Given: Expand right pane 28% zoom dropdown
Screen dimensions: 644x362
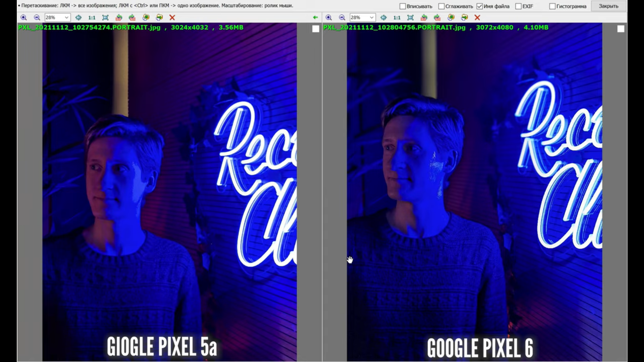Looking at the screenshot, I should click(x=372, y=17).
